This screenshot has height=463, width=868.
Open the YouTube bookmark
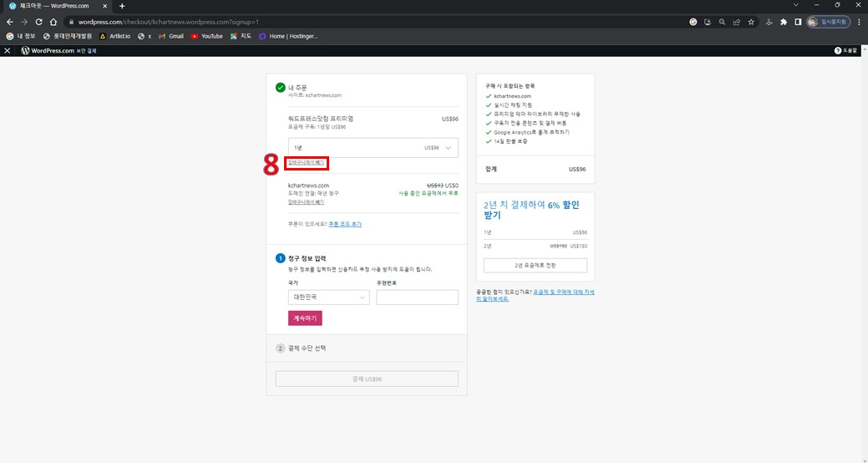coord(206,36)
